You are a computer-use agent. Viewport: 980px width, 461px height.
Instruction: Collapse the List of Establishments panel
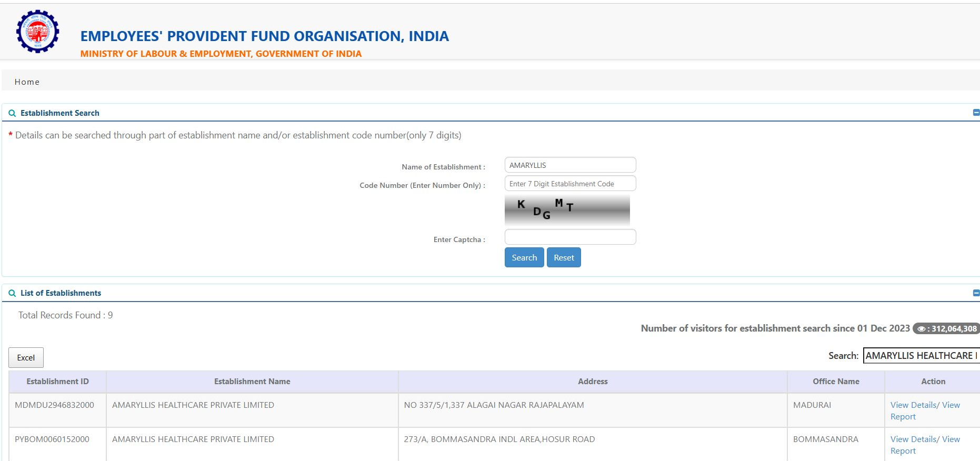click(976, 293)
